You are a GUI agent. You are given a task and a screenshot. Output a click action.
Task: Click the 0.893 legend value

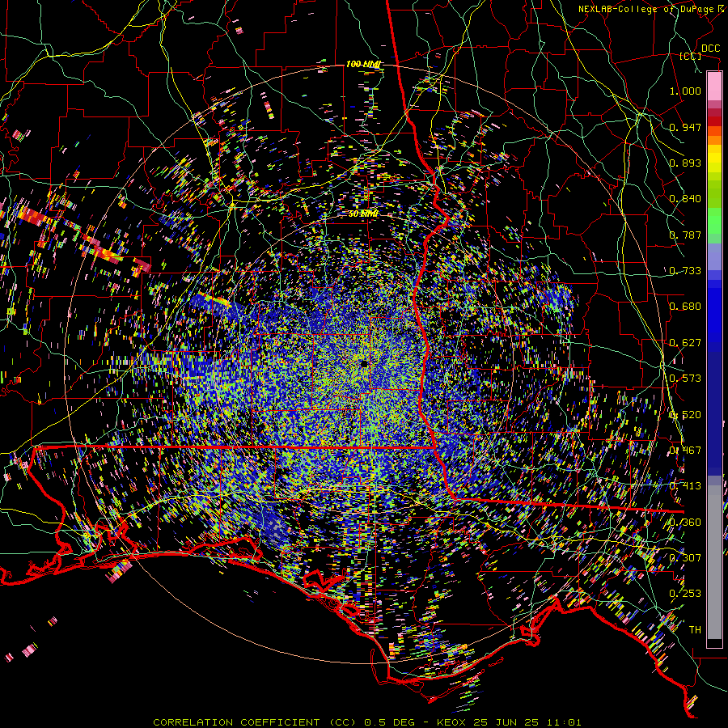(685, 163)
